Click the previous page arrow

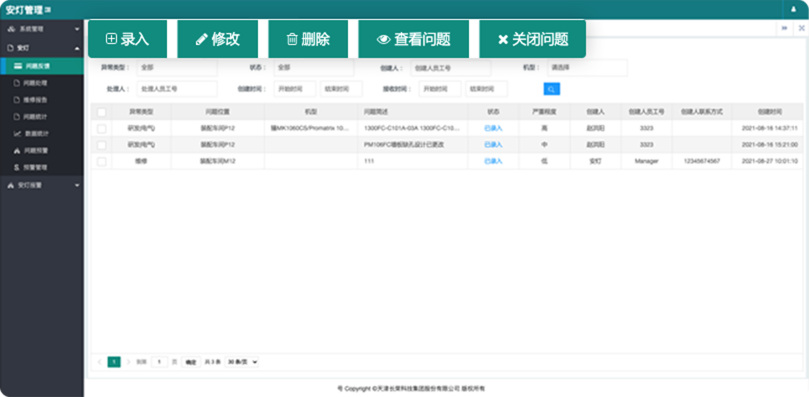100,362
